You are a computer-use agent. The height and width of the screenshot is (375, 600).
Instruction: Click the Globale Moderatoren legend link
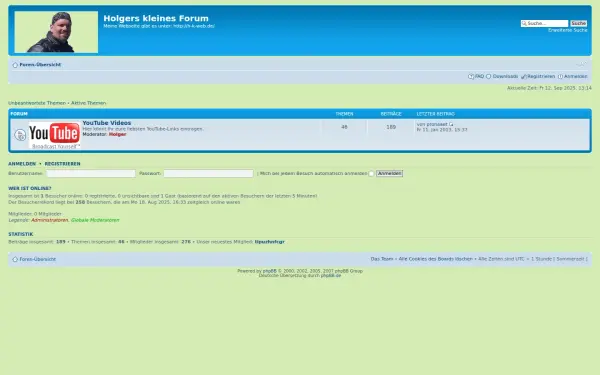click(95, 220)
